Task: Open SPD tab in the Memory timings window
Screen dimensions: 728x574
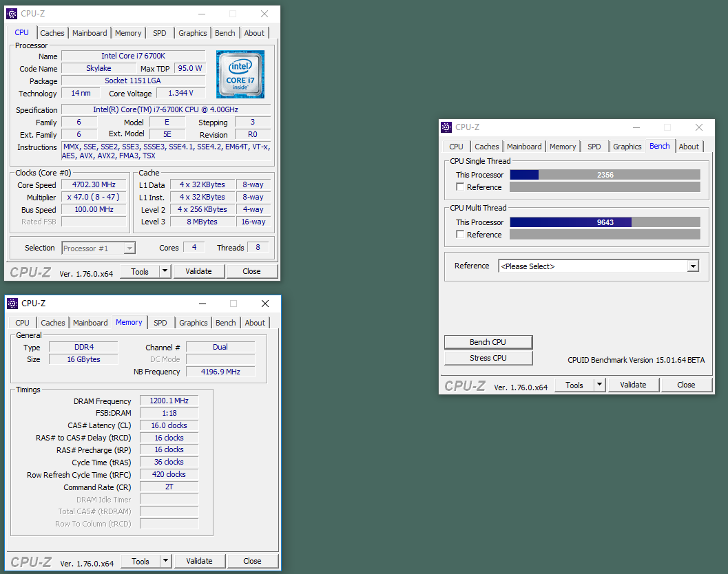Action: (x=160, y=323)
